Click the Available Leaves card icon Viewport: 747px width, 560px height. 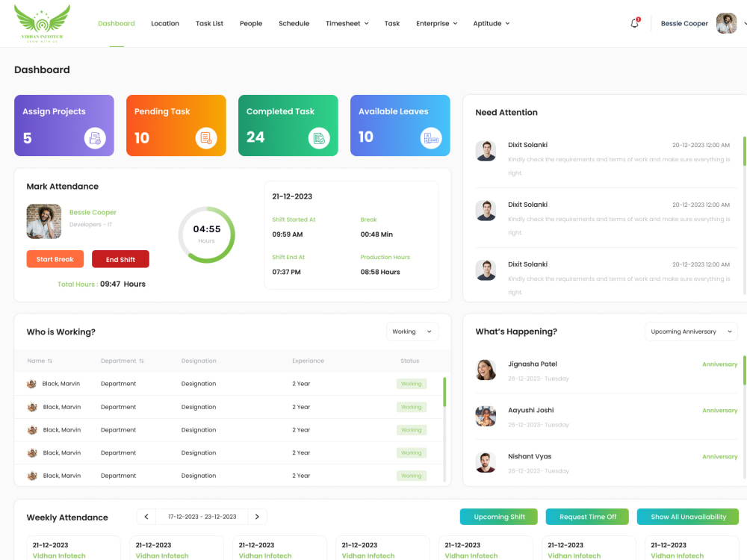pos(431,138)
